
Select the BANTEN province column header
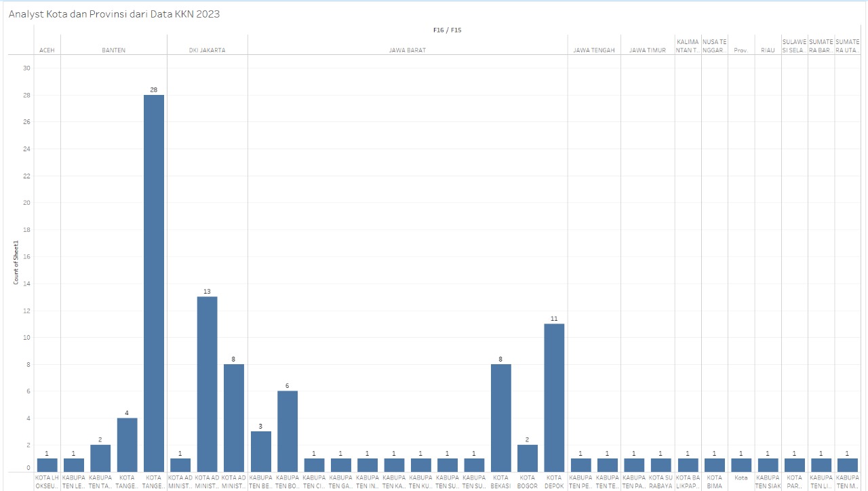tap(113, 50)
